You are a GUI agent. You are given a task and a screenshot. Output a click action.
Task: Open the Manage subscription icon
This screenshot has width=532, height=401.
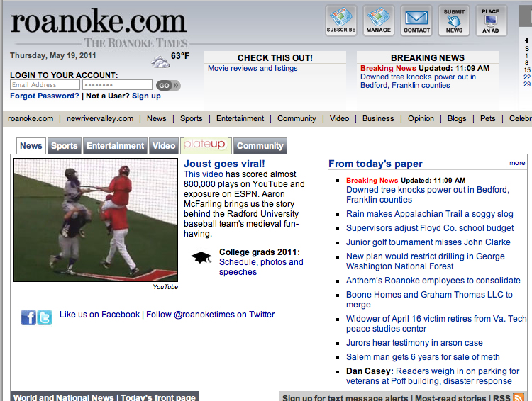click(x=379, y=21)
